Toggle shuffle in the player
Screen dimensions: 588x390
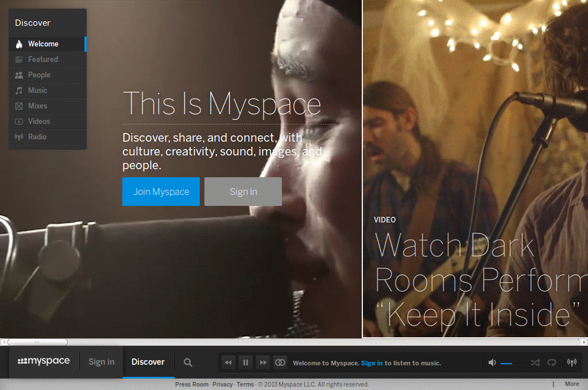[536, 362]
